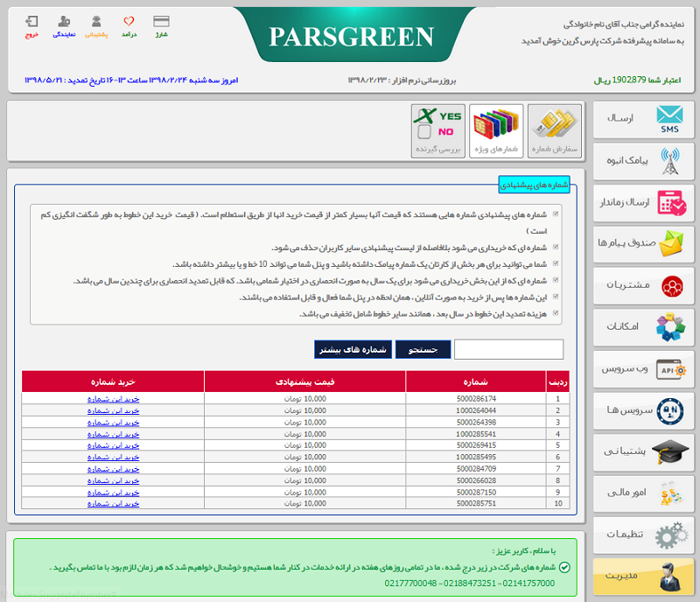Image resolution: width=700 pixels, height=602 pixels.
Task: Click the buy number column header (خرید شماره)
Action: [113, 381]
